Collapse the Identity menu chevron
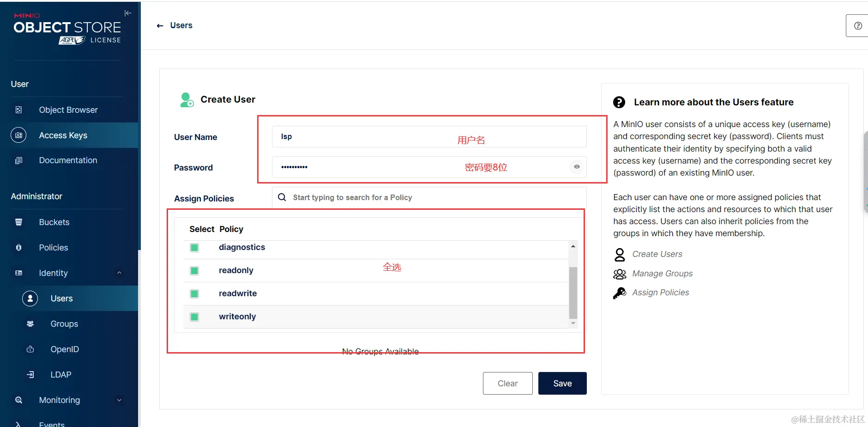 coord(119,273)
